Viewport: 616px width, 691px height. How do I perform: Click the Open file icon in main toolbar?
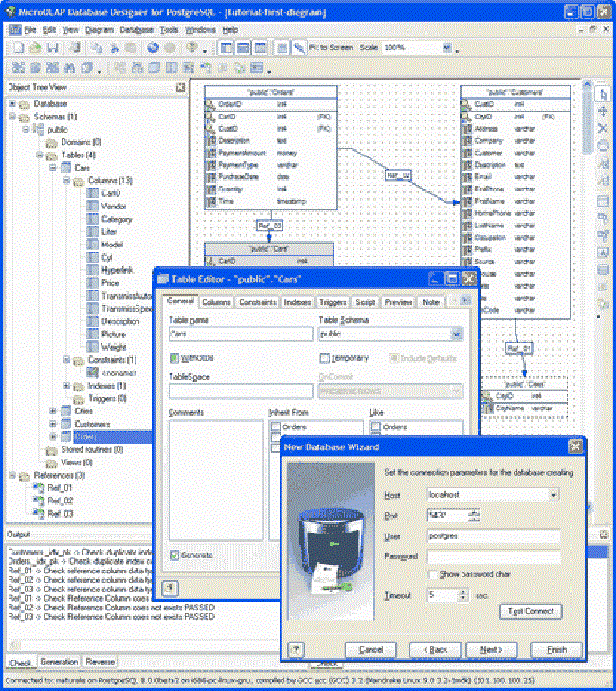click(x=35, y=47)
